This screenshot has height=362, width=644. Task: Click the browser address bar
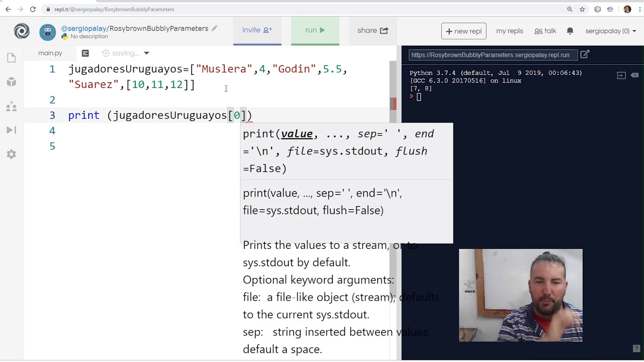click(x=302, y=9)
